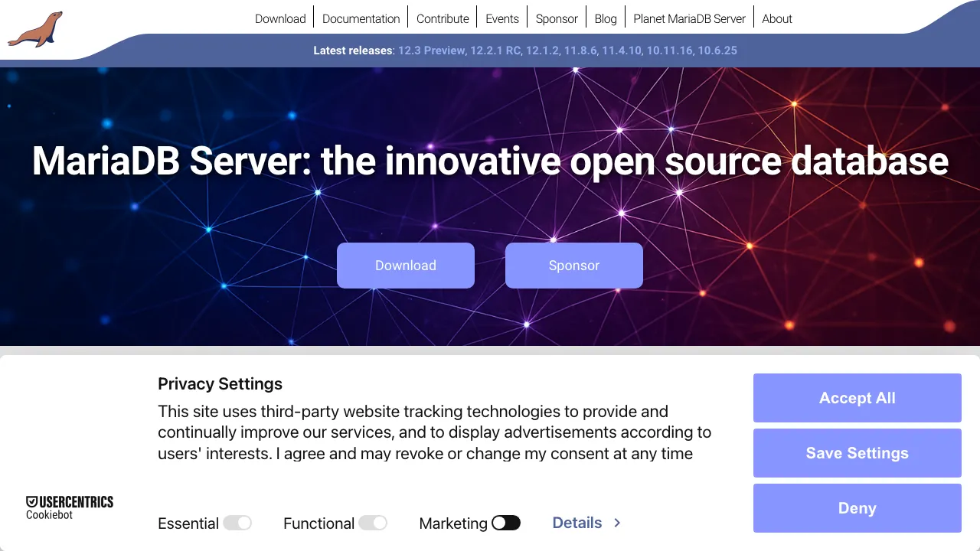Open the Blog page from the navbar
Image resolution: width=980 pixels, height=551 pixels.
click(x=606, y=18)
